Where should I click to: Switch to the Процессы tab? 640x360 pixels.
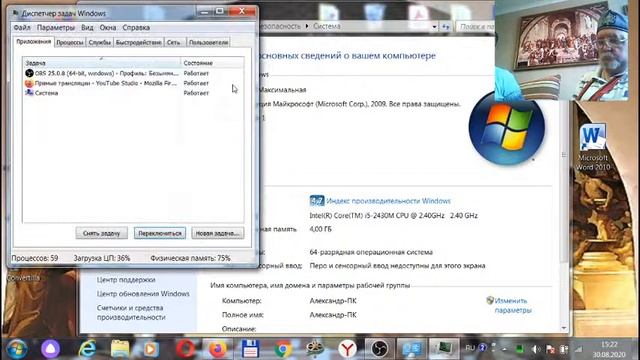[x=70, y=42]
